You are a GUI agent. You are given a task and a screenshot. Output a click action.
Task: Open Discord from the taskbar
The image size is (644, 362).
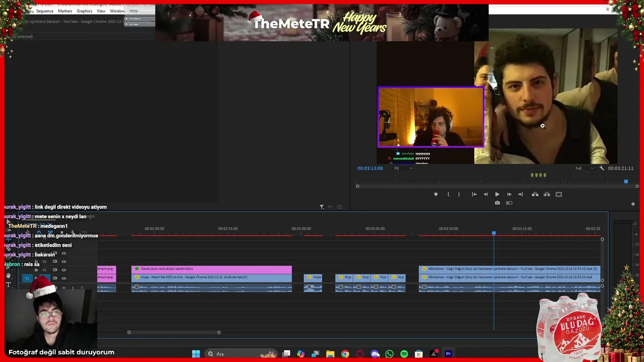pyautogui.click(x=374, y=354)
